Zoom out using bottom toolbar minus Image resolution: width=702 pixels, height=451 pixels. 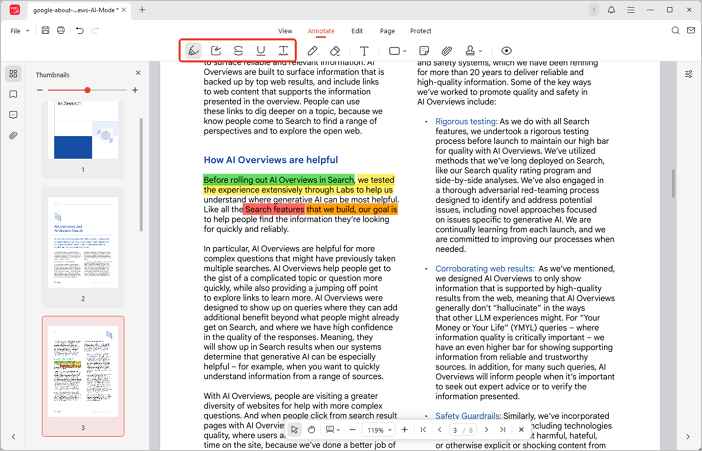point(352,430)
